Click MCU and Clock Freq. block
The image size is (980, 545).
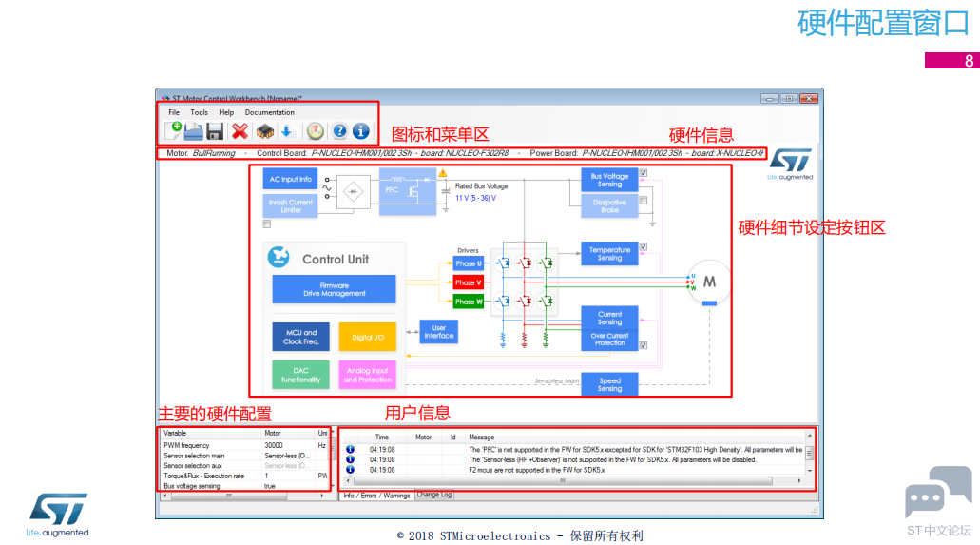pos(300,337)
